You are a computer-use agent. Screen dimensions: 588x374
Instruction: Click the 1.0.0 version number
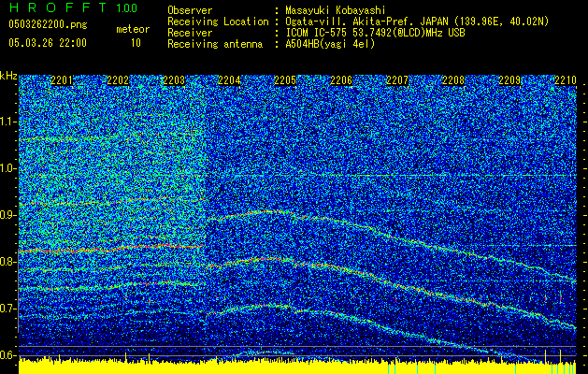[x=126, y=8]
